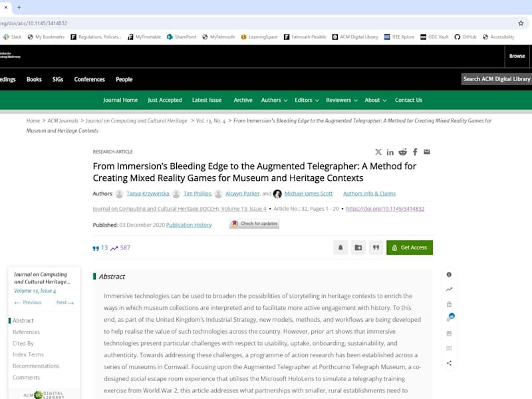532x399 pixels.
Task: Open the tables icon in right sidebar
Action: point(449,348)
